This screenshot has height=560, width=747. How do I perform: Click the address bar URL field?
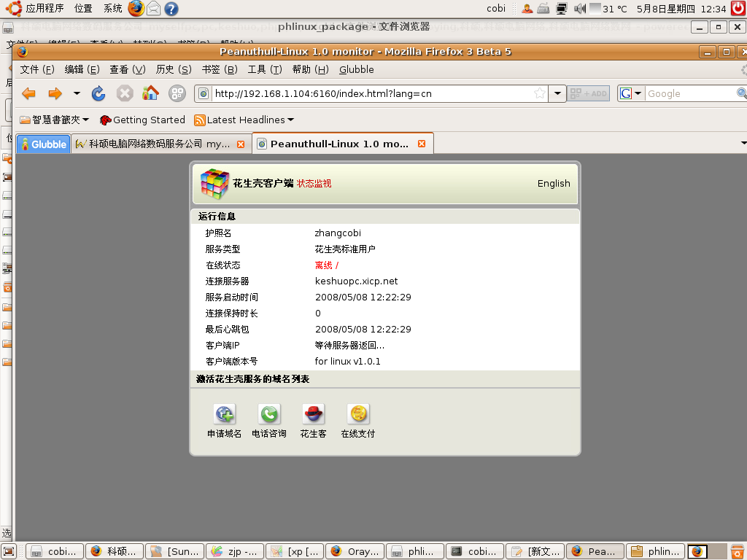[371, 93]
